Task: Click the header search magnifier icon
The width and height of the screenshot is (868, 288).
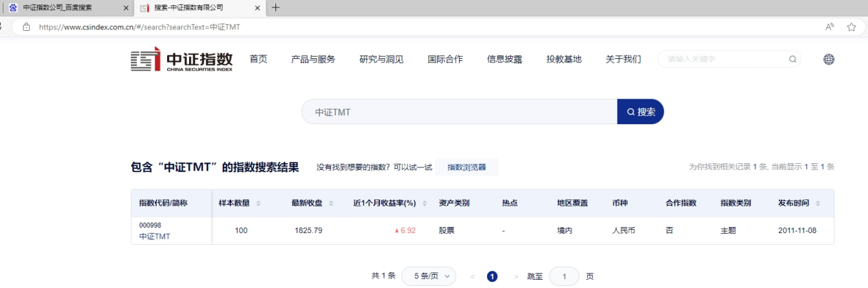Action: [x=793, y=59]
